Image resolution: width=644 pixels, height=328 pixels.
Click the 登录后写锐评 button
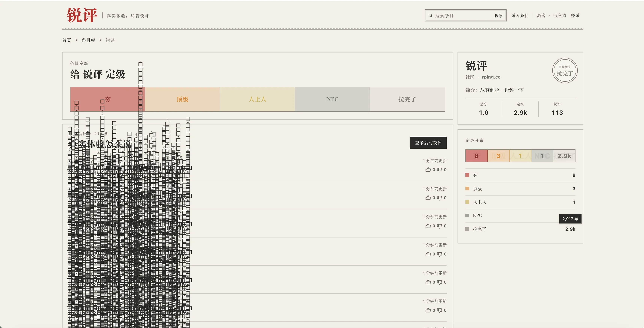428,143
